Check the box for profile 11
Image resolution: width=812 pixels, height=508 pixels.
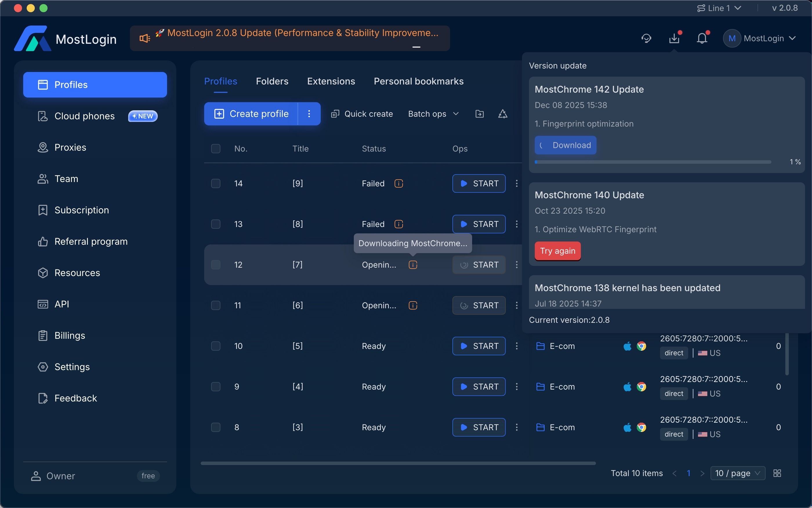click(216, 305)
